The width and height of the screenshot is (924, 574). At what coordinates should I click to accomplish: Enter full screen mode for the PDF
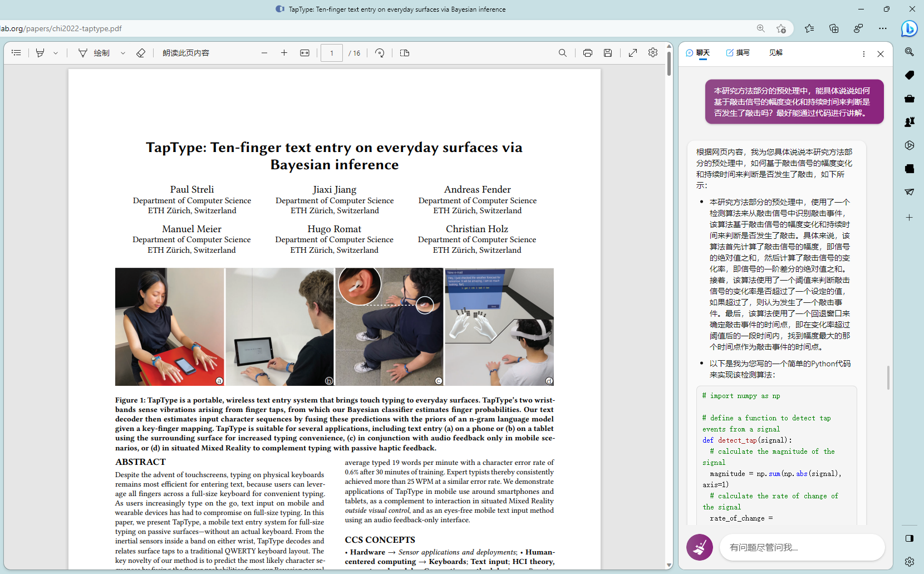pos(633,53)
